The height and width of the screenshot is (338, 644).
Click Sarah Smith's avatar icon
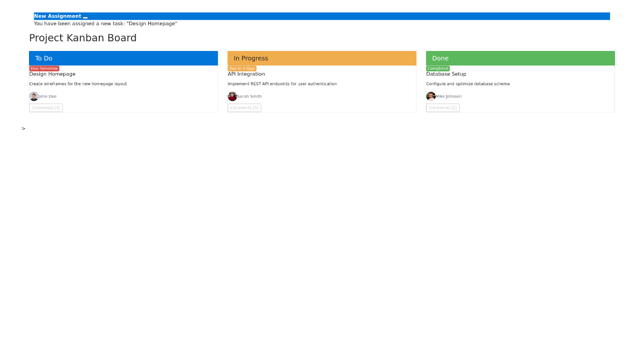pyautogui.click(x=232, y=96)
